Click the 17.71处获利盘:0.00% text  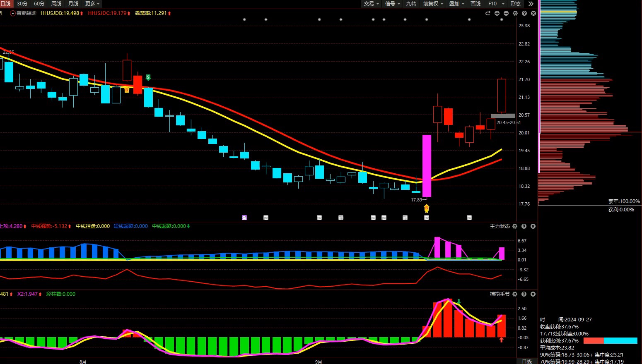[564, 334]
